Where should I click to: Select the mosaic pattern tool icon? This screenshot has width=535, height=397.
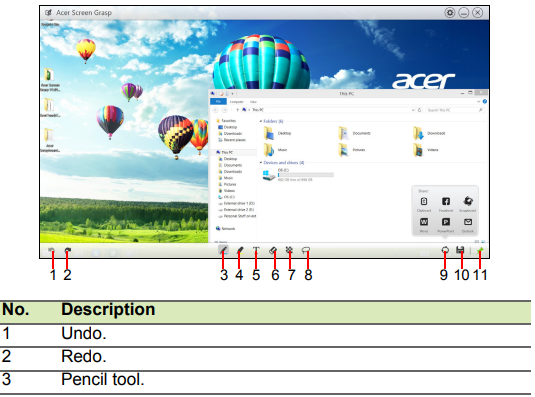(x=289, y=250)
